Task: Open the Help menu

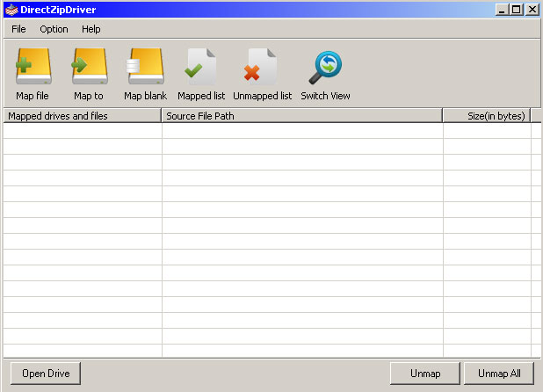Action: click(x=91, y=29)
